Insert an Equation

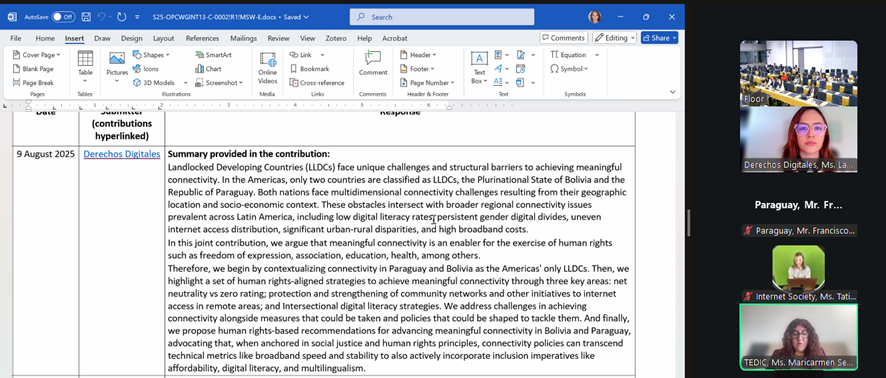(x=568, y=55)
